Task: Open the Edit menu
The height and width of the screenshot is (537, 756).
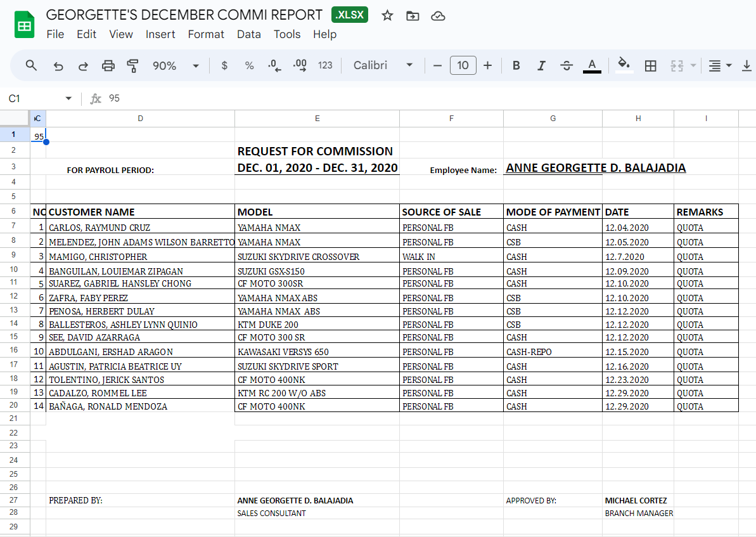Action: pyautogui.click(x=86, y=34)
